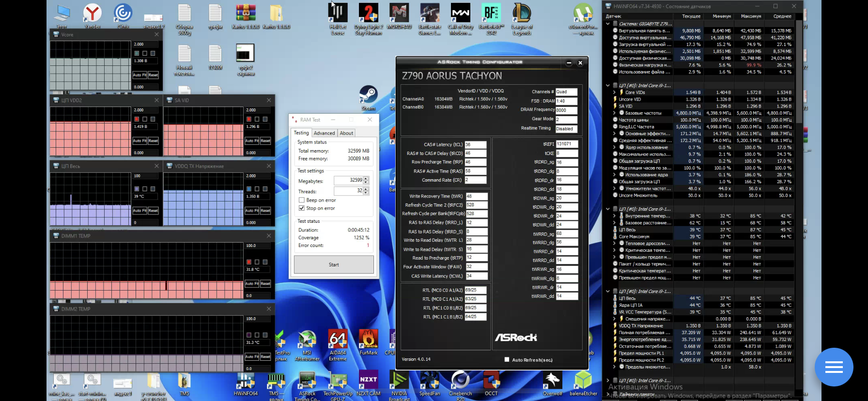Click the Megabytes input field in RAM Test
Image resolution: width=868 pixels, height=401 pixels.
(348, 180)
